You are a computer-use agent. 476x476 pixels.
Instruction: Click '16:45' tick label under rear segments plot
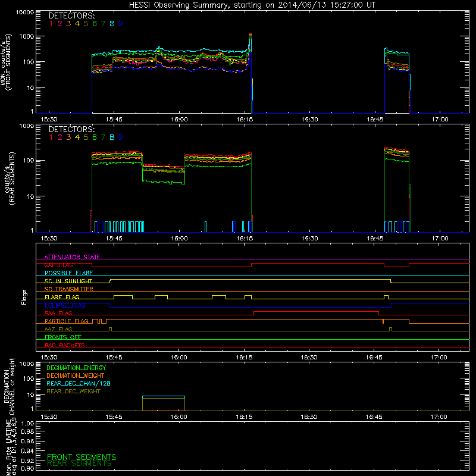click(x=375, y=239)
